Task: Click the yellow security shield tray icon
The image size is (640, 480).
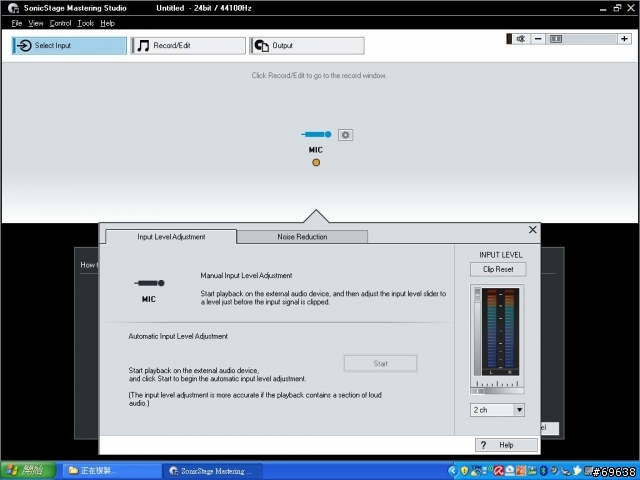Action: coord(464,471)
